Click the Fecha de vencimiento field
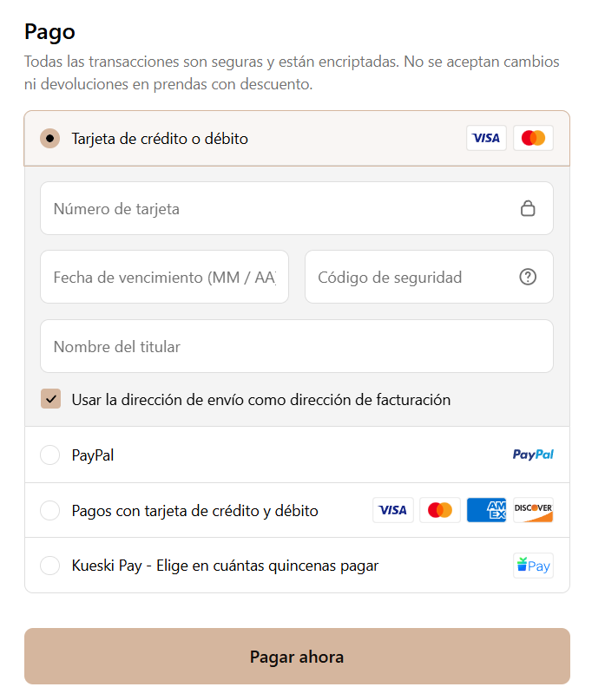605x700 pixels. tap(164, 278)
